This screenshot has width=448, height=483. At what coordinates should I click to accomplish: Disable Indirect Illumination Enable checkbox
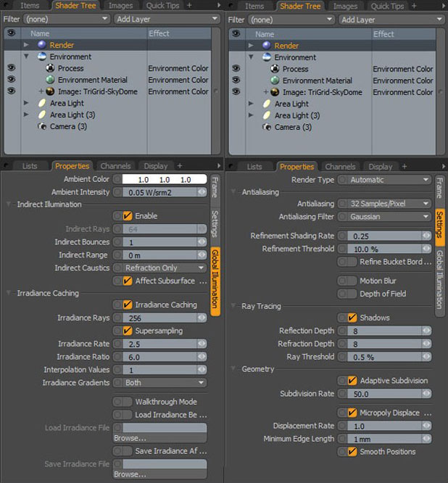pos(128,216)
